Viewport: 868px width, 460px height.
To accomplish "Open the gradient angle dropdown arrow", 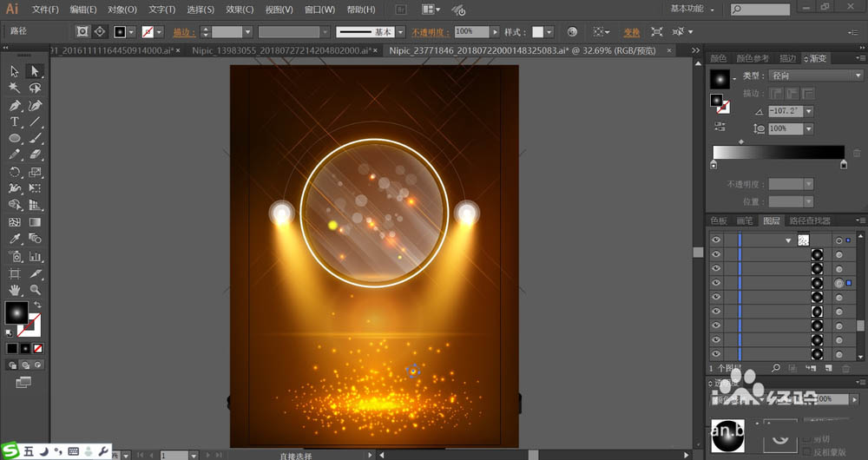I will [809, 111].
